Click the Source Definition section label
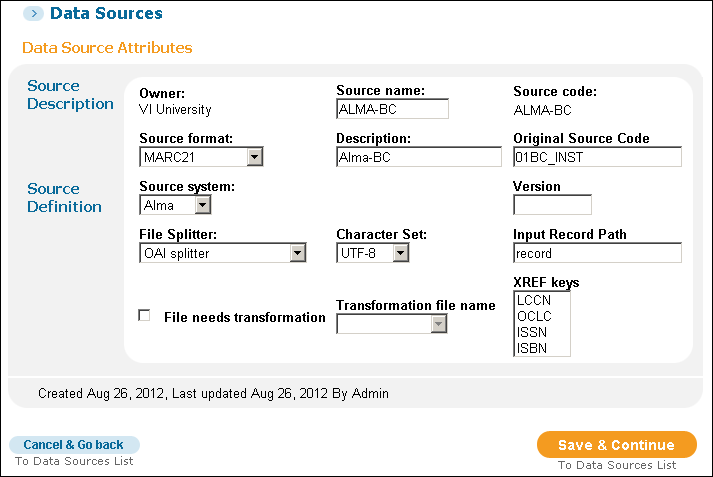The image size is (713, 477). tap(64, 198)
